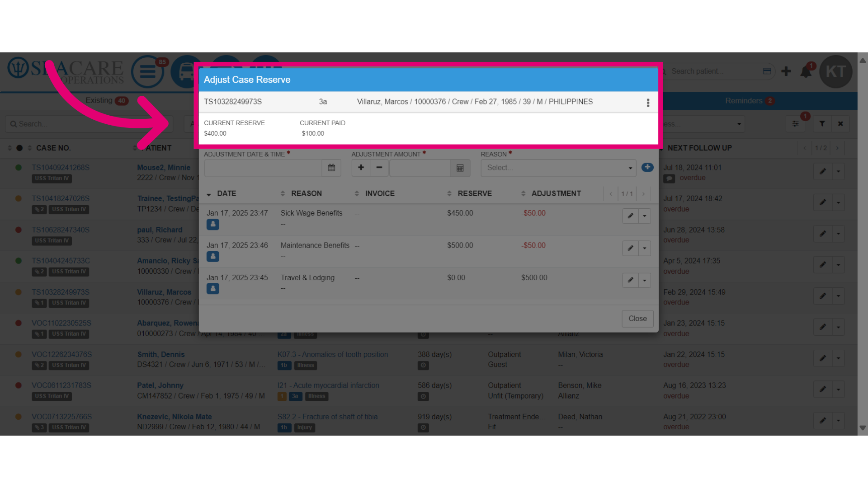Viewport: 868px width, 488px height.
Task: Open patient Smith, Dennis
Action: pyautogui.click(x=161, y=354)
